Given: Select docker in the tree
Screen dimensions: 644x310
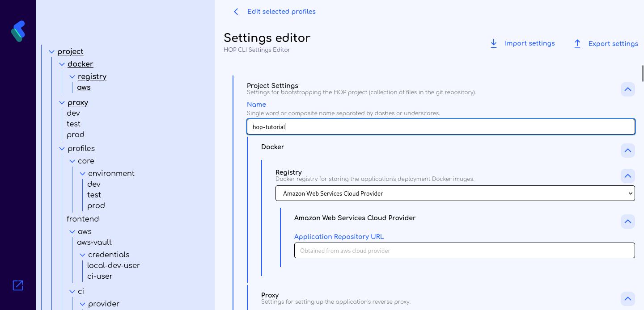Looking at the screenshot, I should click(x=80, y=64).
